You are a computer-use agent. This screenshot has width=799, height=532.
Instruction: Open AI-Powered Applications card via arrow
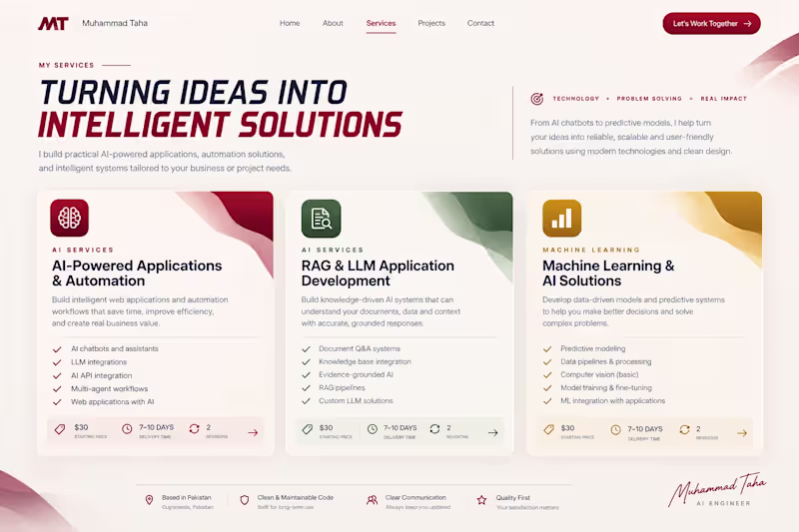(x=253, y=433)
